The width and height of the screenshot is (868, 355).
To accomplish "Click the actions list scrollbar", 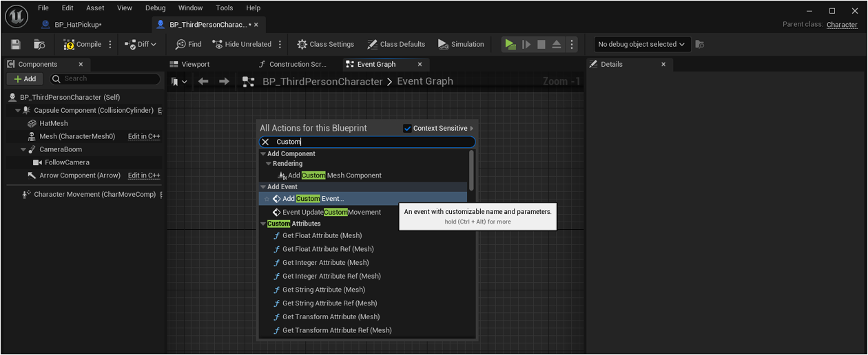I will click(471, 170).
